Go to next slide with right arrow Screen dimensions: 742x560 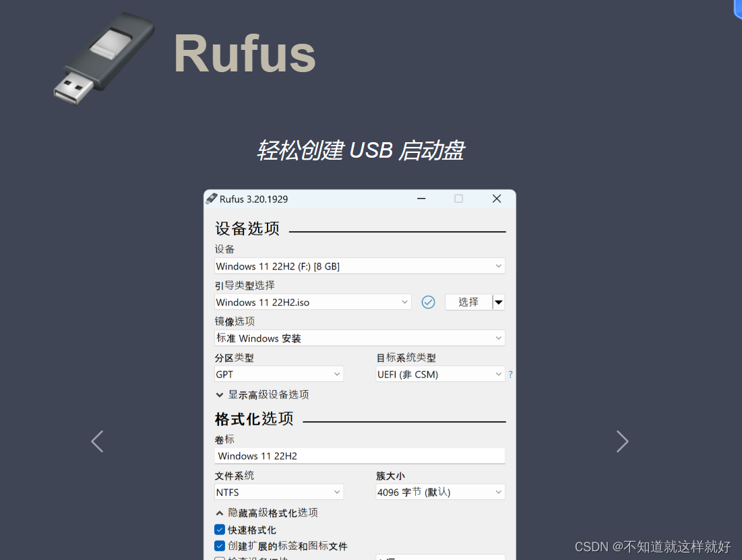622,441
